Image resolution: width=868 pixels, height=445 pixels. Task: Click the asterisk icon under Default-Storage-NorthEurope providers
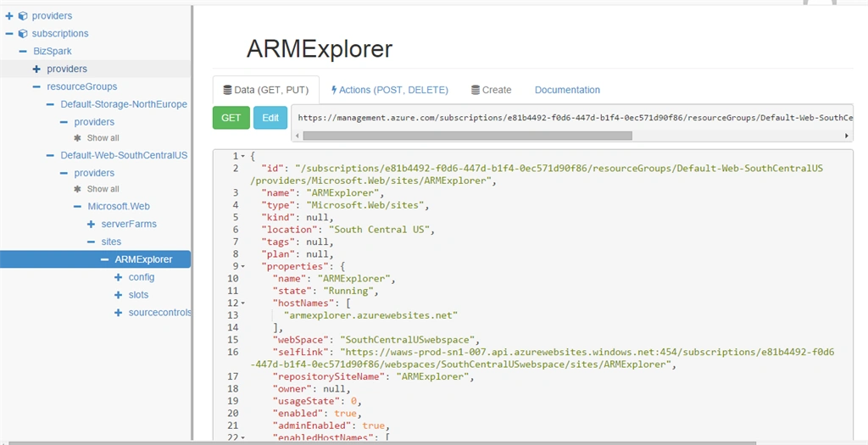pyautogui.click(x=77, y=138)
